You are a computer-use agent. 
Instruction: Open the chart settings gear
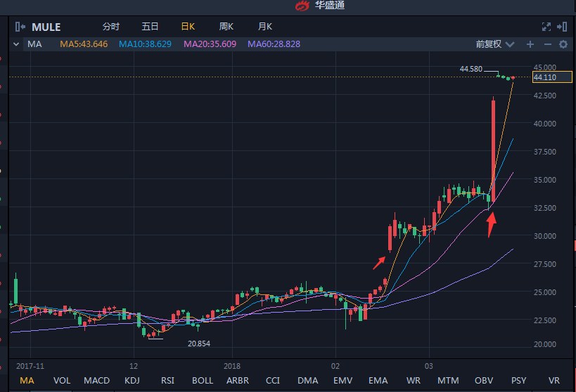[563, 44]
